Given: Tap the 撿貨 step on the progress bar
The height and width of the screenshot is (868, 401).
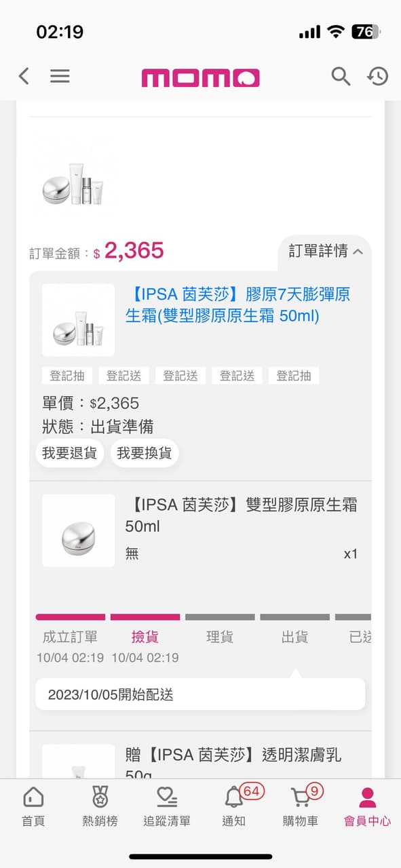Looking at the screenshot, I should pyautogui.click(x=145, y=637).
